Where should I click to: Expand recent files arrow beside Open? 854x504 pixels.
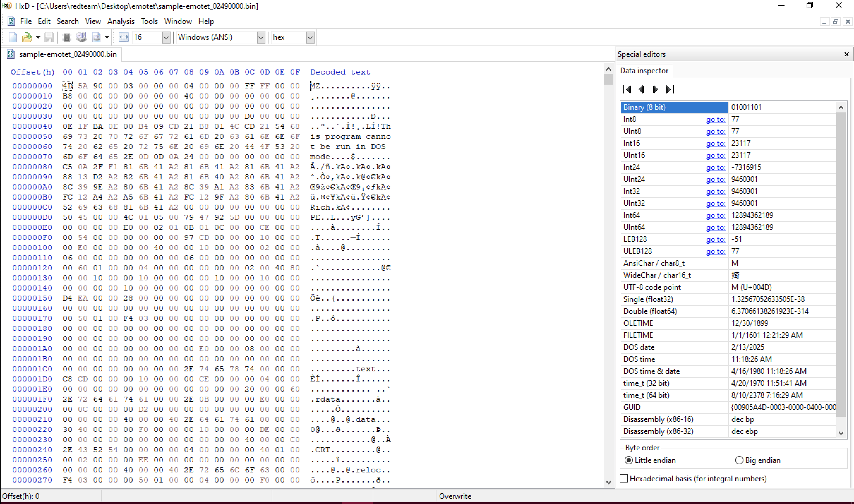pyautogui.click(x=38, y=37)
